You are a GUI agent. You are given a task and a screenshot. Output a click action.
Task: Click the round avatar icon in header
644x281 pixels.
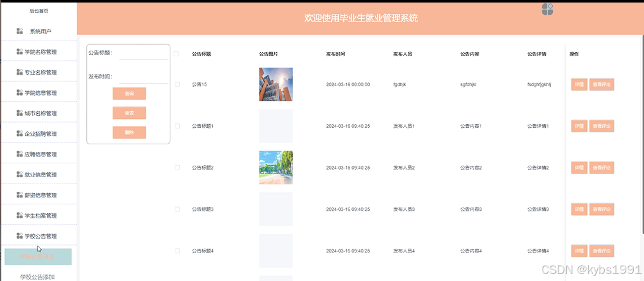pos(547,9)
